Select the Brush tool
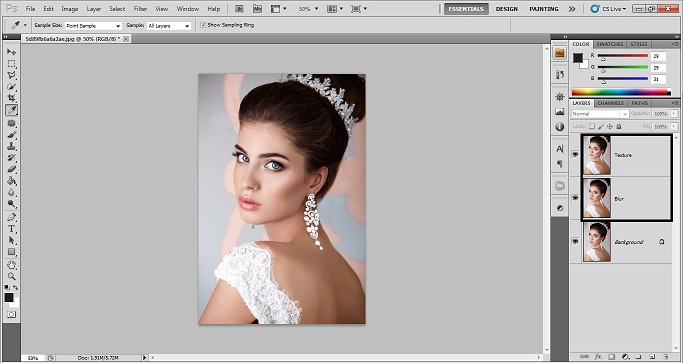The width and height of the screenshot is (683, 363). point(11,135)
